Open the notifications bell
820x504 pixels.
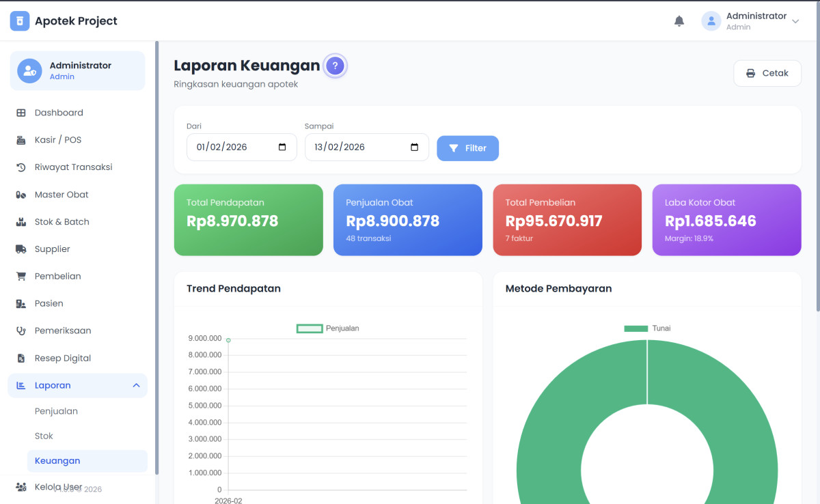pyautogui.click(x=679, y=21)
